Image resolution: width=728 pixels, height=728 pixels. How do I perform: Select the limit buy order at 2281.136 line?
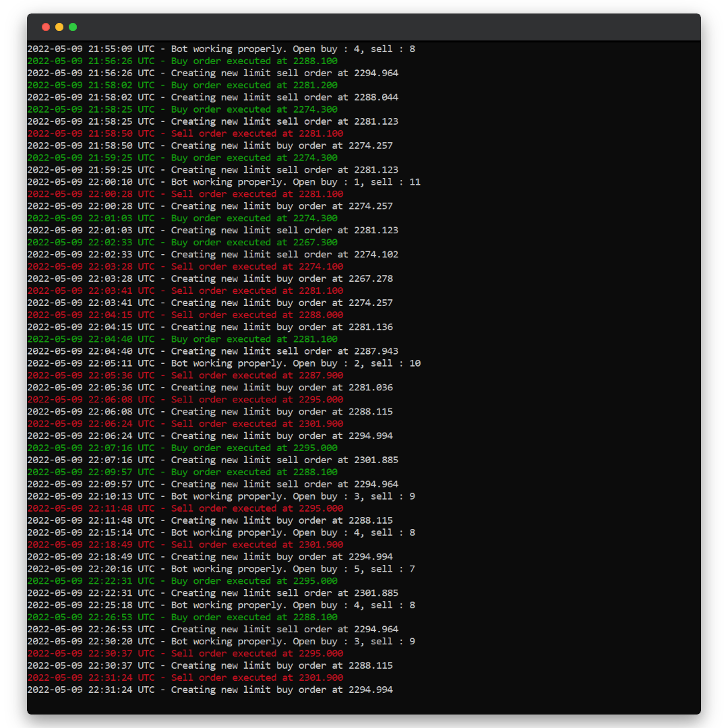pos(210,328)
